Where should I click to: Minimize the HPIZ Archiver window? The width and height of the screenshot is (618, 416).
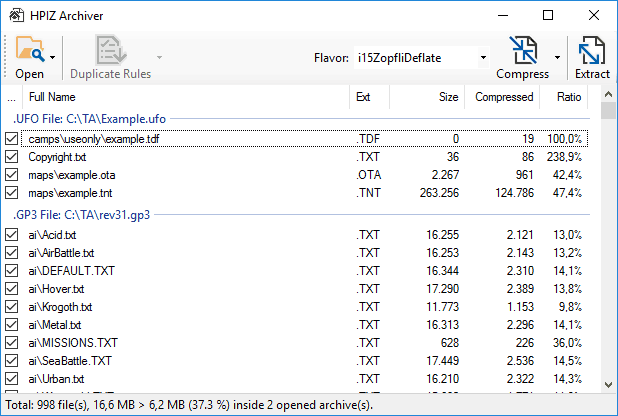503,15
